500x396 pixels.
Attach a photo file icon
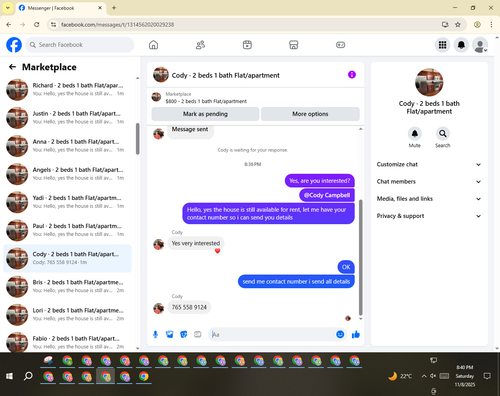[x=170, y=334]
